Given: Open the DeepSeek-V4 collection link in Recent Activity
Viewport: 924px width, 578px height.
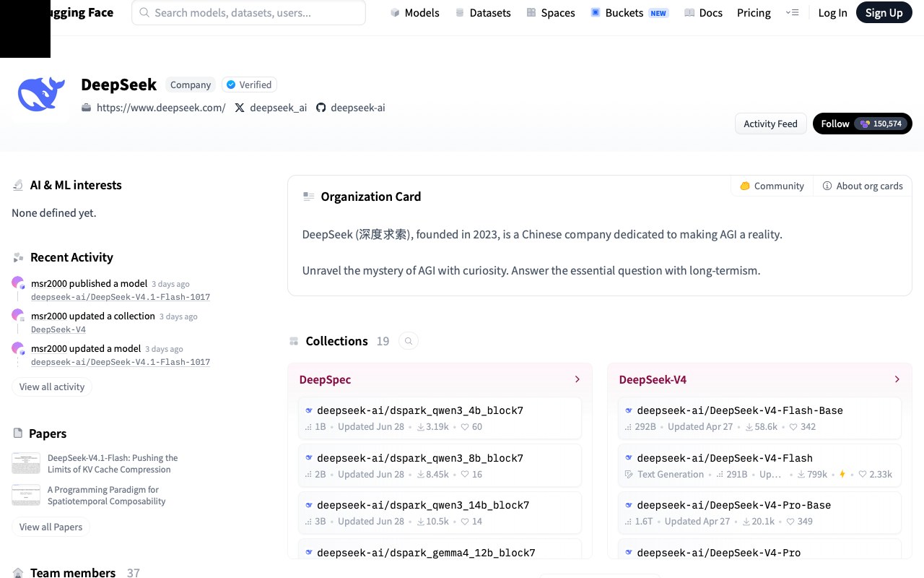Looking at the screenshot, I should point(58,329).
